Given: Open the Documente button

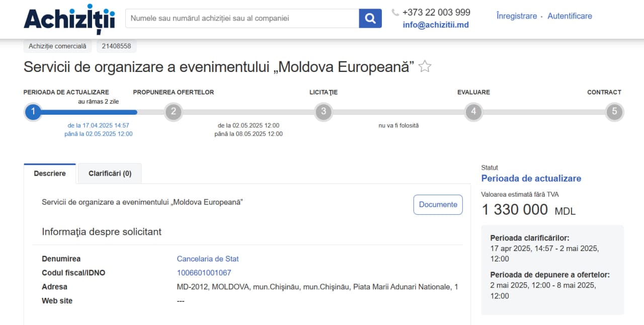Looking at the screenshot, I should pos(438,205).
